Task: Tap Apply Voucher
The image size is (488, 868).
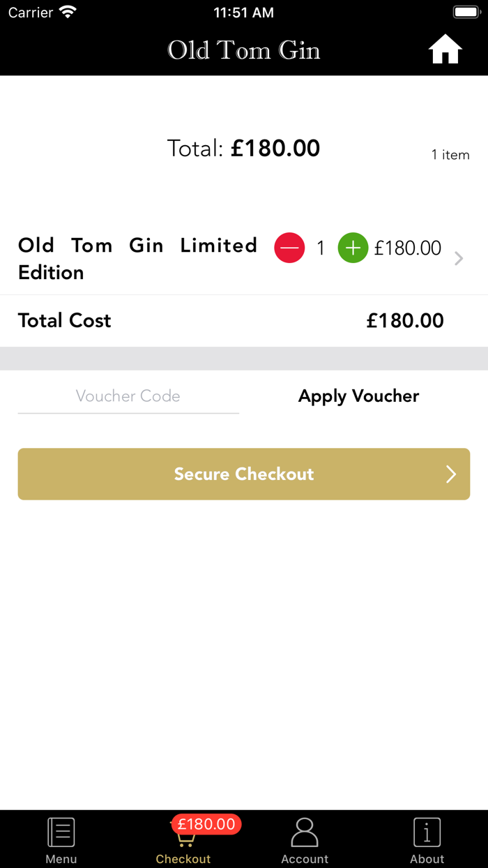Action: pos(358,396)
